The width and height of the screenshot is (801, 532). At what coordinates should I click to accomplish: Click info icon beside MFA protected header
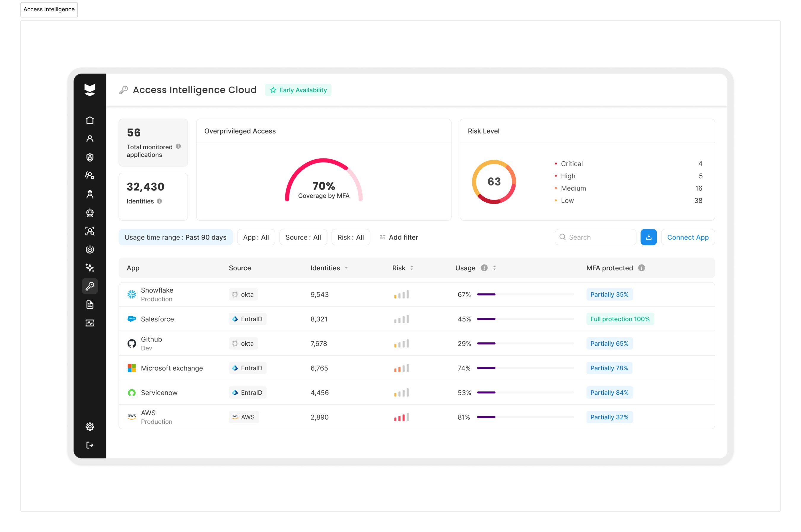tap(641, 268)
